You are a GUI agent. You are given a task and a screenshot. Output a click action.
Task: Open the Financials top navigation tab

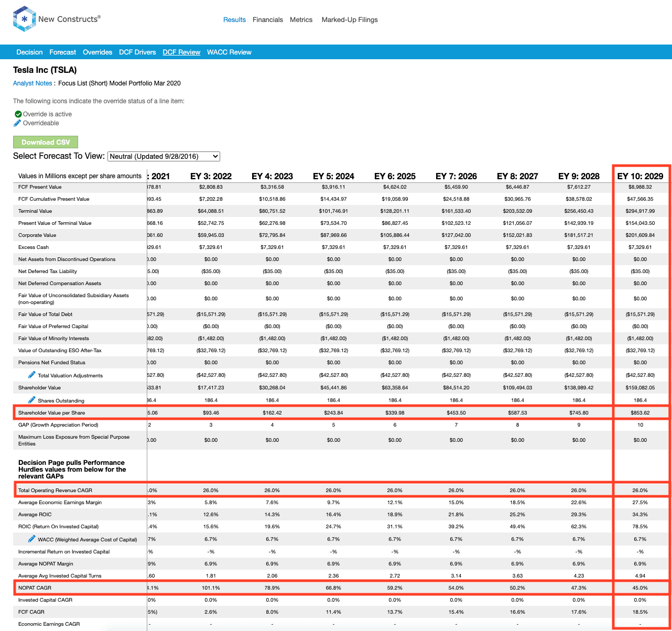point(268,20)
